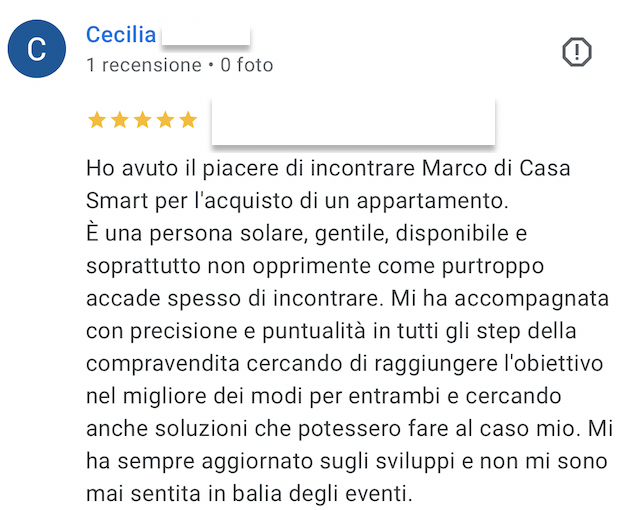Click the "0 foto" reviewer stat
The width and height of the screenshot is (638, 510).
tap(246, 65)
